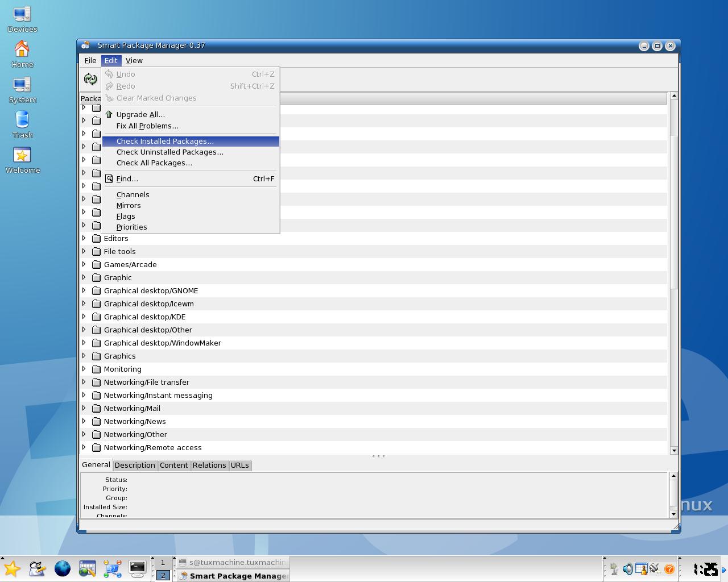Expand the Graphic group
Screen dimensions: 728x582
tap(84, 277)
